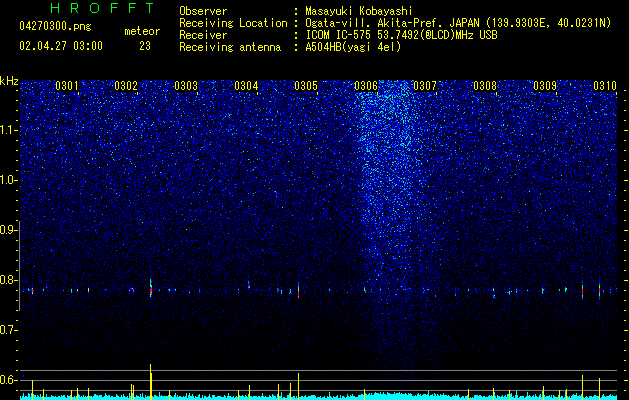Click the A504HB(yagi 4el) antenna text
629x400 pixels.
tap(353, 47)
